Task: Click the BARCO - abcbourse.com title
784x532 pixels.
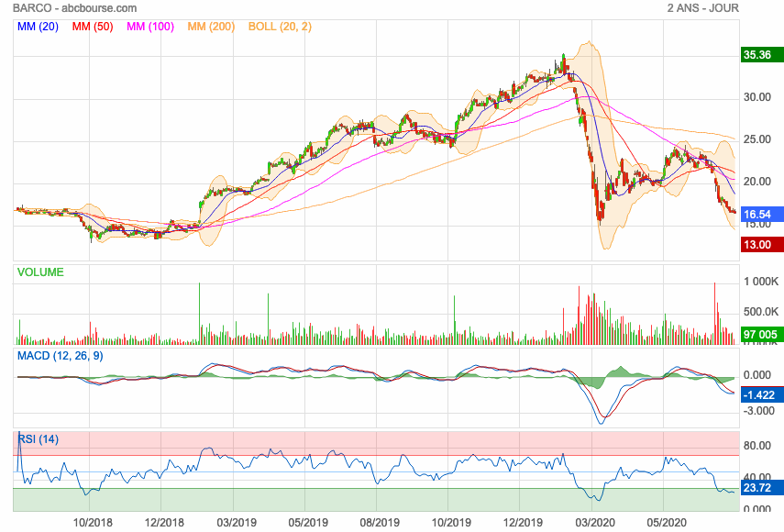Action: pyautogui.click(x=74, y=8)
